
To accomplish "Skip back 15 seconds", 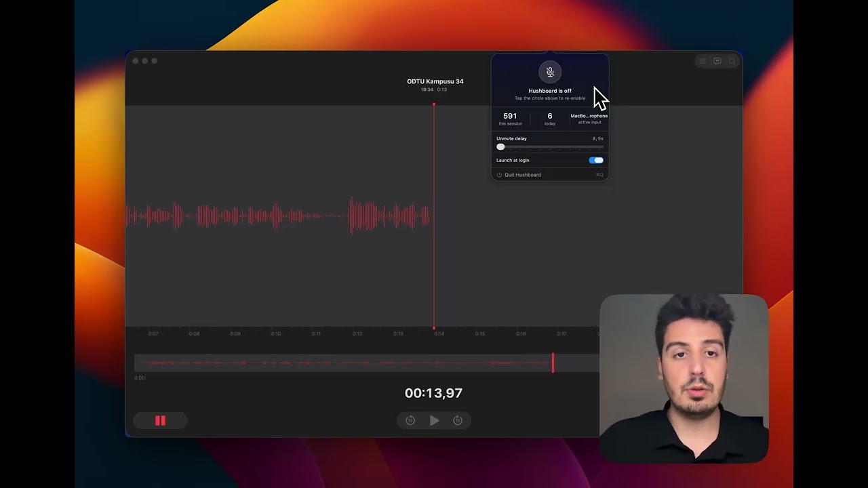I will [x=410, y=421].
